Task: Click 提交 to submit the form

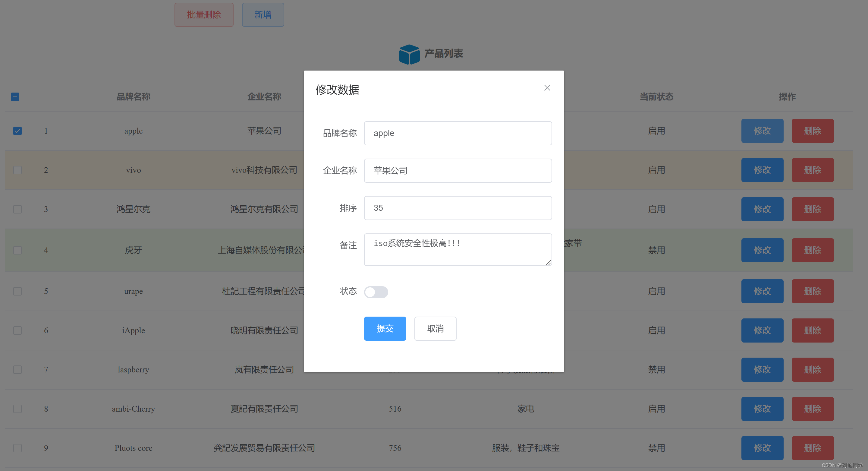Action: pyautogui.click(x=385, y=329)
